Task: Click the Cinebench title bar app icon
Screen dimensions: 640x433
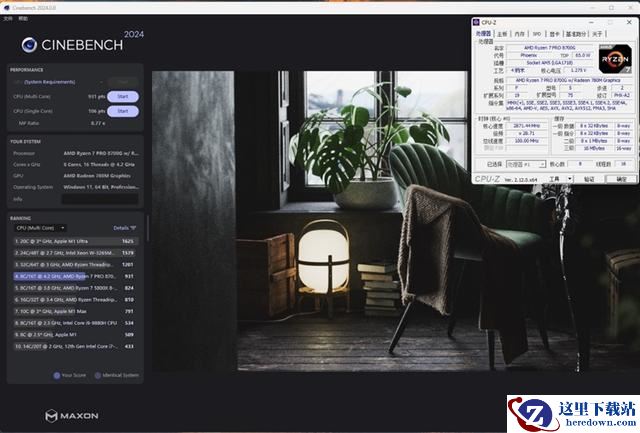Action: point(6,8)
